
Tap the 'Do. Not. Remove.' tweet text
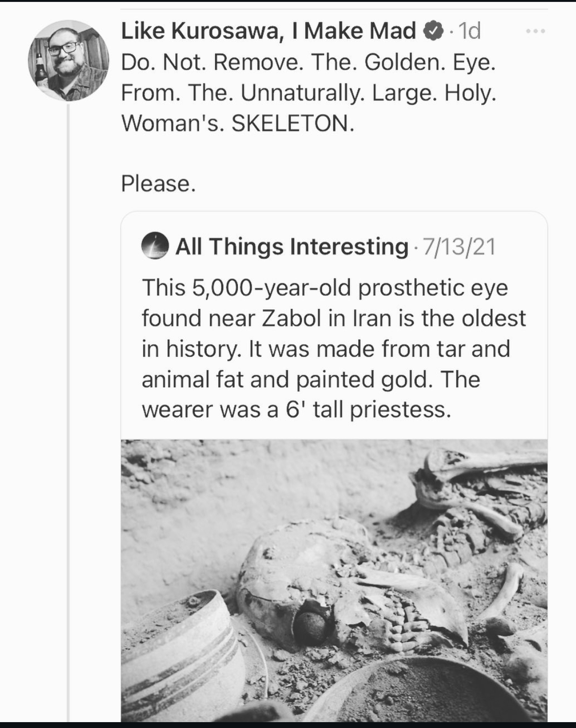click(x=308, y=63)
